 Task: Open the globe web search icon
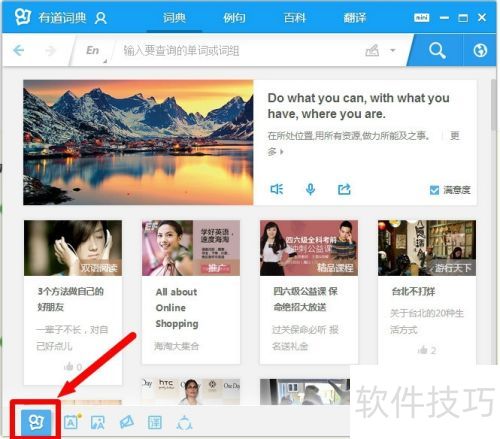[480, 51]
